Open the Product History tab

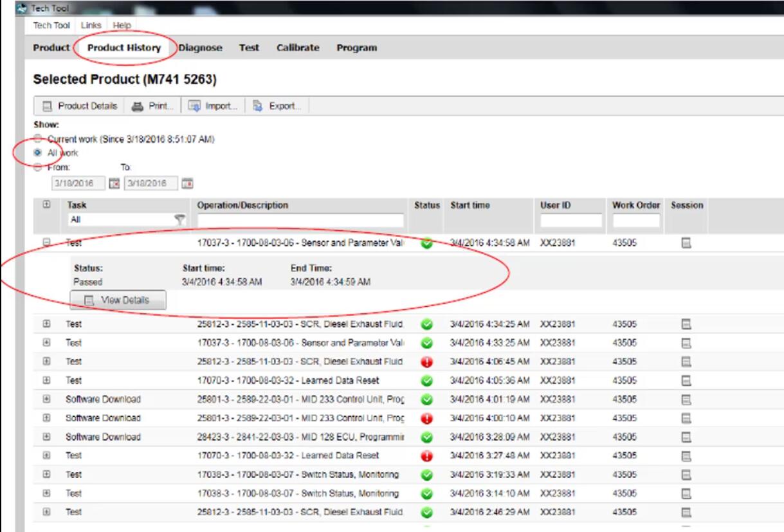pyautogui.click(x=124, y=48)
